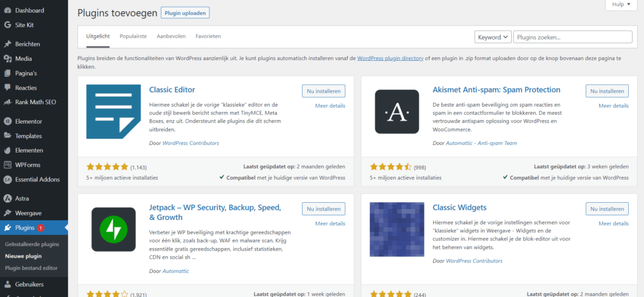
Task: Click the Weergave paintbrush icon
Action: [8, 213]
